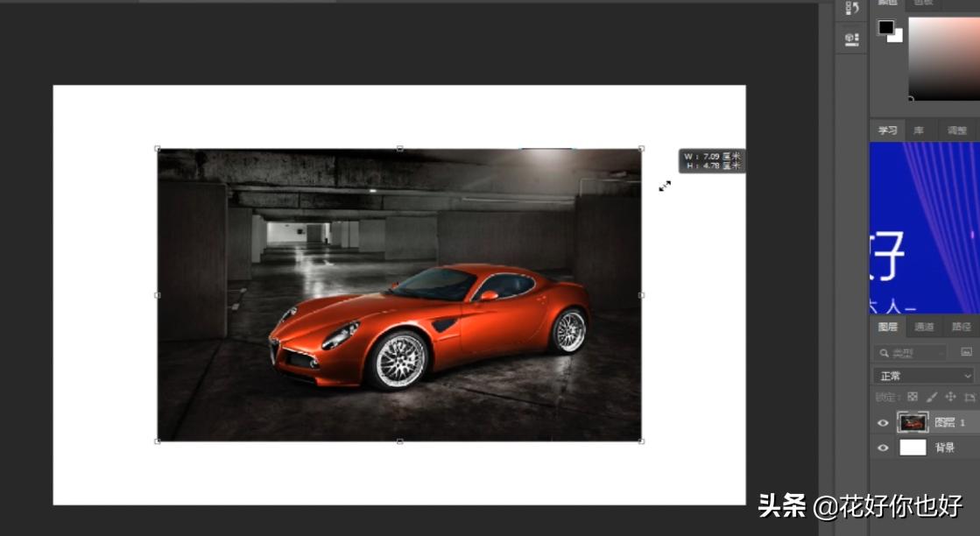Click the 背景 layer thumbnail
Image resolution: width=980 pixels, height=536 pixels.
[x=913, y=448]
